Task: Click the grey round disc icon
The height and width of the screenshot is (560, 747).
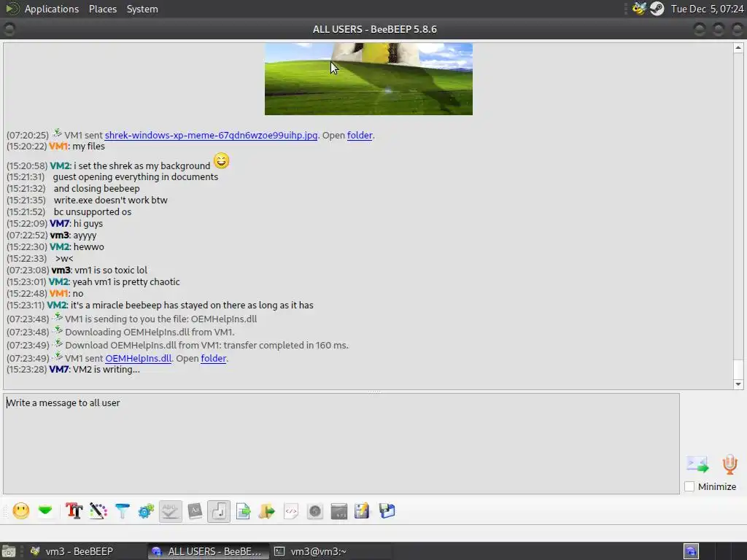Action: pos(315,511)
